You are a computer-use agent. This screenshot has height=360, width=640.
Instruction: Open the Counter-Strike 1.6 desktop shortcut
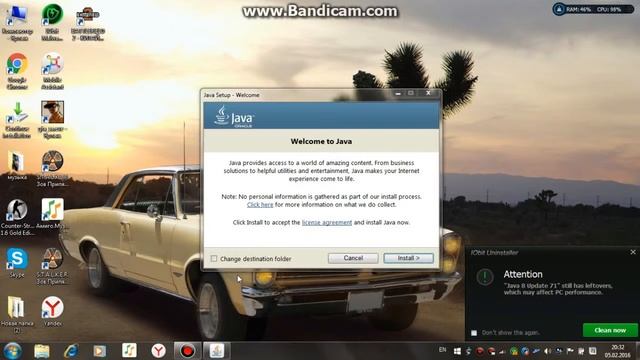[x=17, y=217]
